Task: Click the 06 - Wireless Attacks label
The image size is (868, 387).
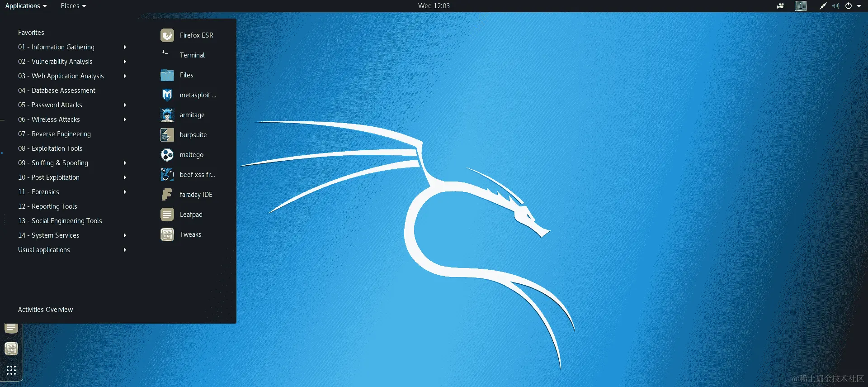Action: [x=49, y=119]
